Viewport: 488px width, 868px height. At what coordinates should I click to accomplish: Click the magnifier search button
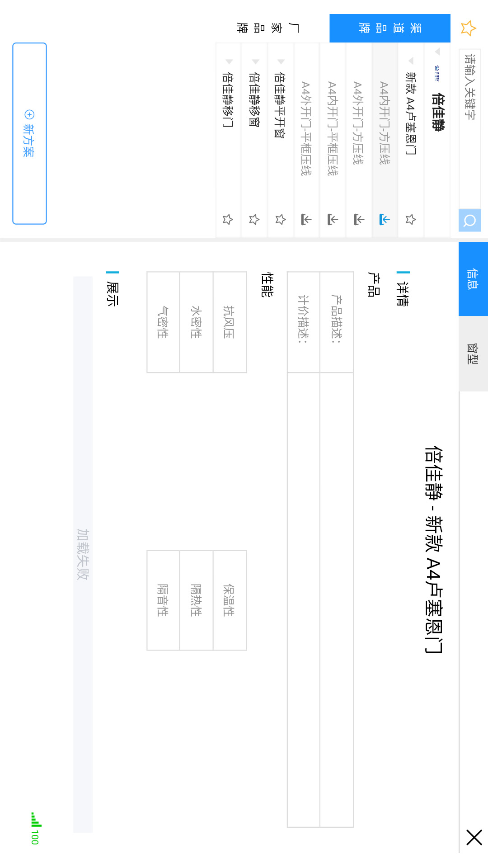[x=470, y=221]
